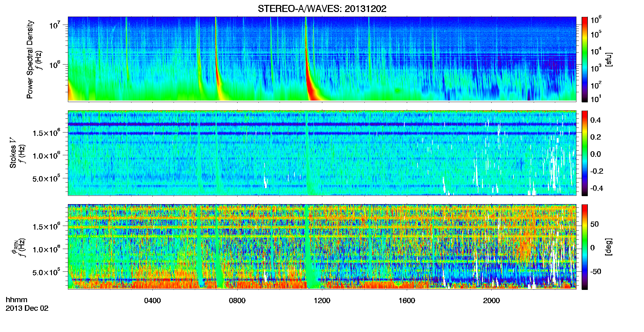The height and width of the screenshot is (332, 644).
Task: Click the 50 value on degree colorbar
Action: (x=595, y=224)
